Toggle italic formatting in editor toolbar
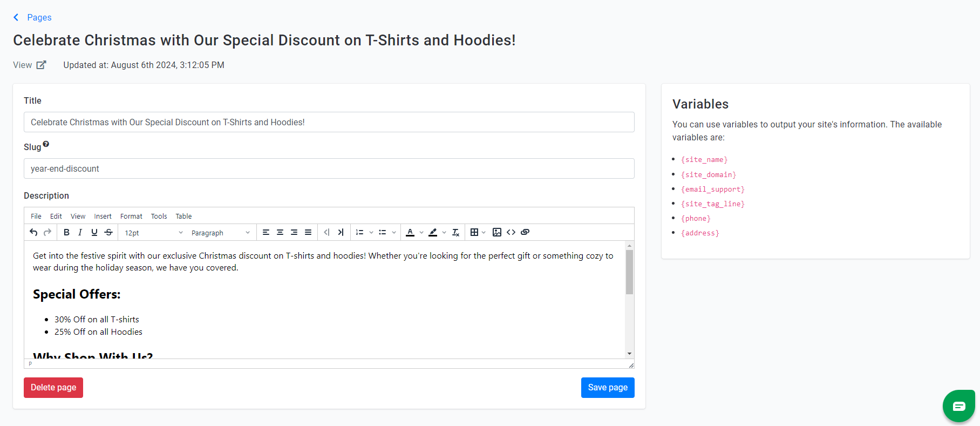980x426 pixels. click(80, 232)
